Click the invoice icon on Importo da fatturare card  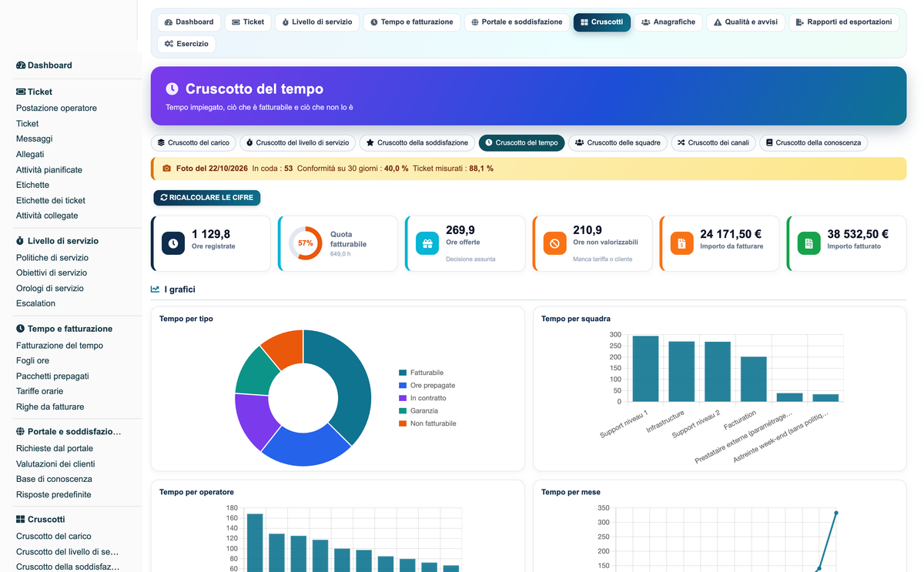click(681, 243)
